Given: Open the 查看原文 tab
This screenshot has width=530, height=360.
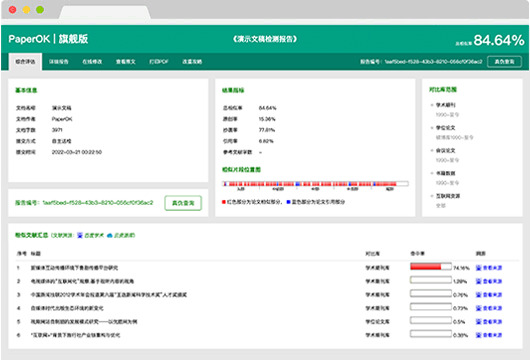Looking at the screenshot, I should point(126,62).
